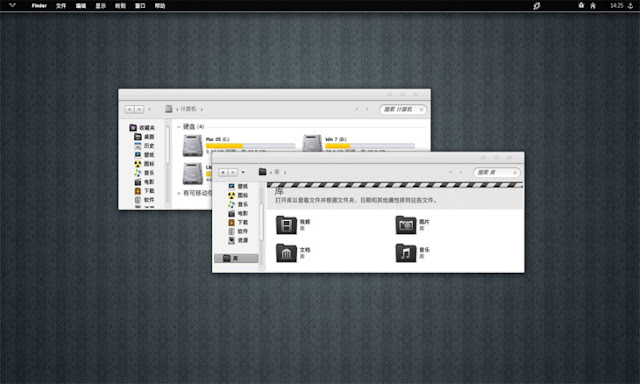
Task: Select the Mac OS (C:) drive icon
Action: pos(193,146)
